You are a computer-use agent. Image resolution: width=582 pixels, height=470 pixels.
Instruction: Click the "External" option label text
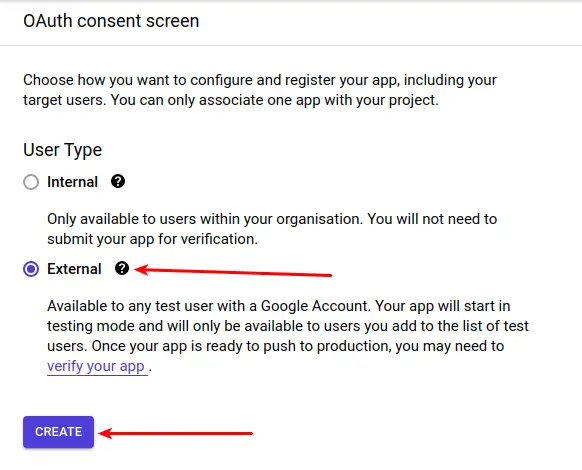pyautogui.click(x=74, y=269)
